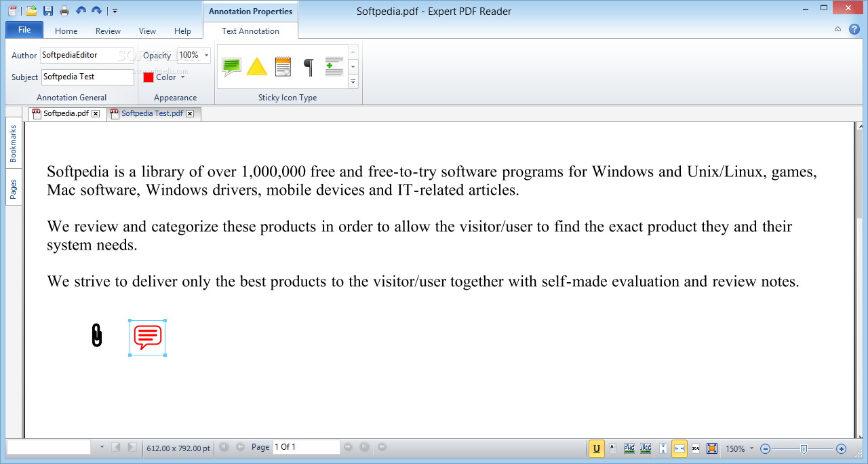Switch to the Help tab
This screenshot has height=464, width=868.
(x=182, y=31)
